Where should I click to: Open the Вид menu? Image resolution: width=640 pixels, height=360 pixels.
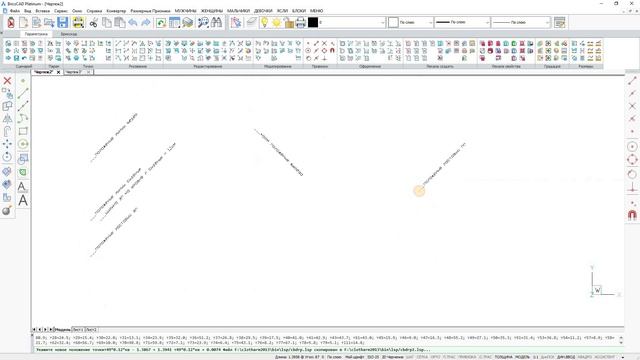pyautogui.click(x=28, y=11)
